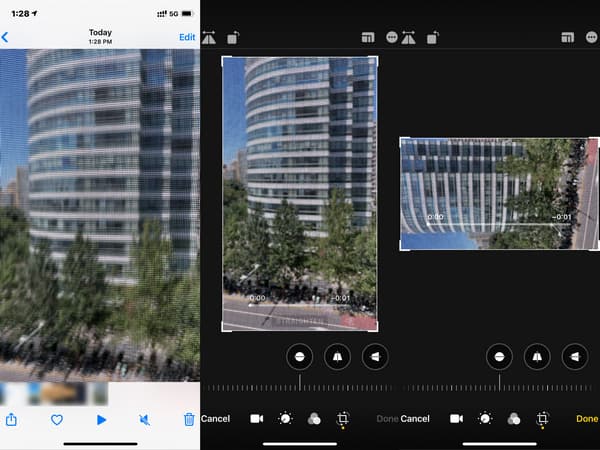Switch to the Filters tab in middle editor
This screenshot has height=450, width=600.
click(314, 419)
